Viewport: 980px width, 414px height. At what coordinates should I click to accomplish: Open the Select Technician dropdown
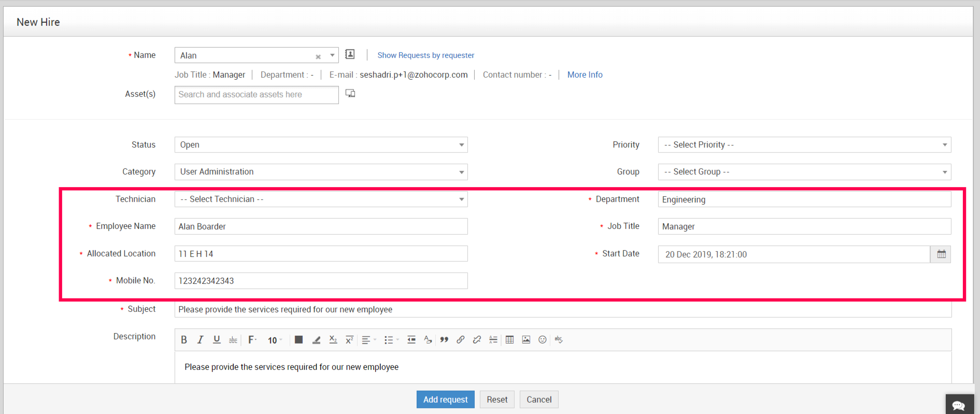point(321,199)
